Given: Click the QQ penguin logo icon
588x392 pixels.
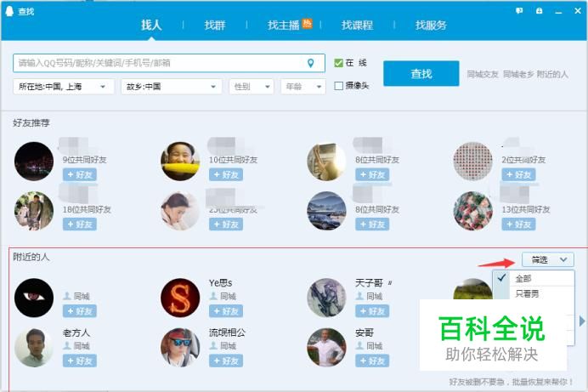Looking at the screenshot, I should 9,11.
